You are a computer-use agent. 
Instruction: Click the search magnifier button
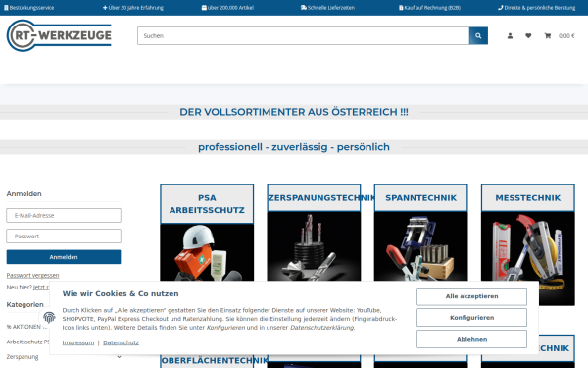tap(478, 36)
